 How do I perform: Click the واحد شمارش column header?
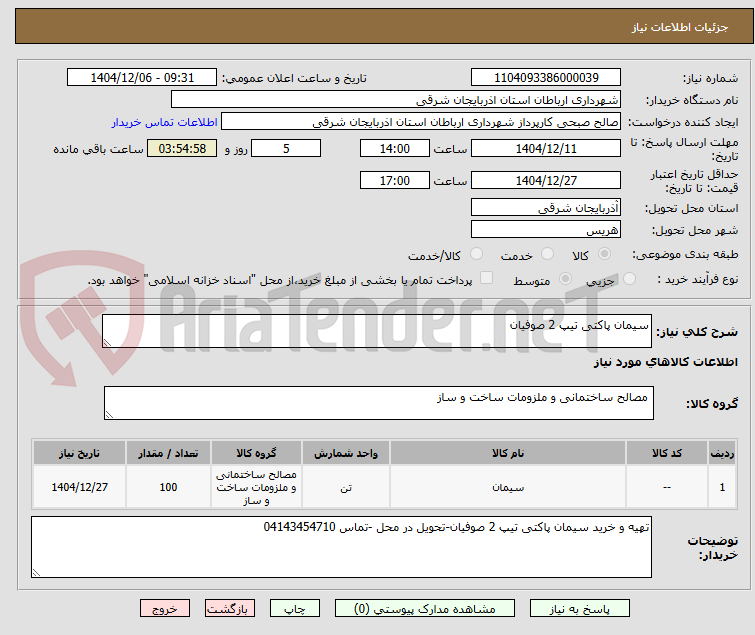pos(346,453)
